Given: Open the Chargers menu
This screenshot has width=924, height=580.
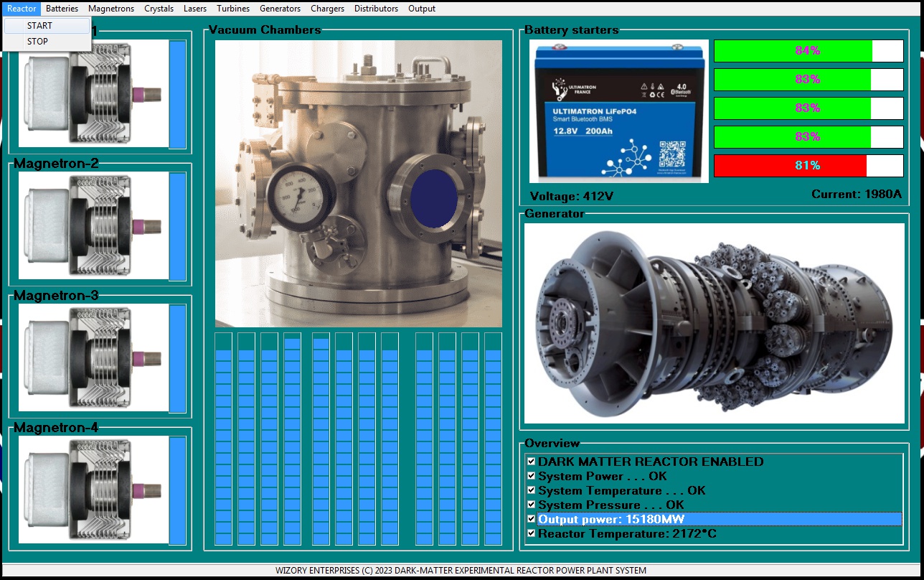Looking at the screenshot, I should 327,9.
